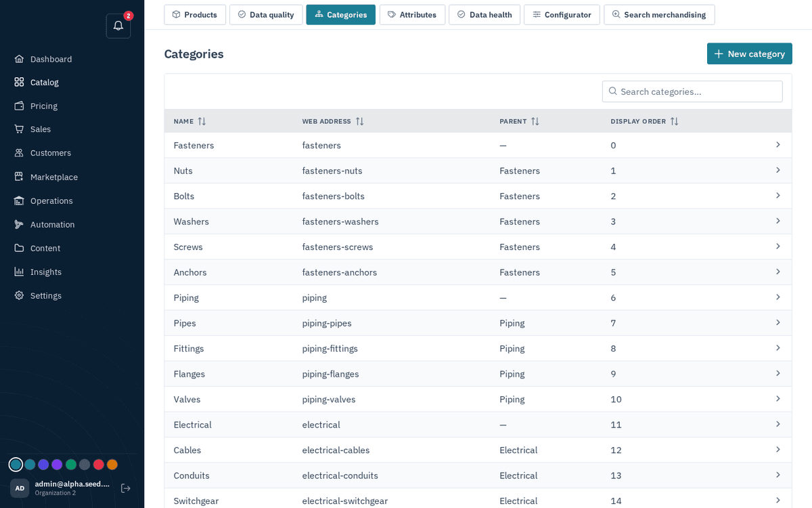Image resolution: width=812 pixels, height=508 pixels.
Task: Click the Marketplace store icon
Action: 19,177
